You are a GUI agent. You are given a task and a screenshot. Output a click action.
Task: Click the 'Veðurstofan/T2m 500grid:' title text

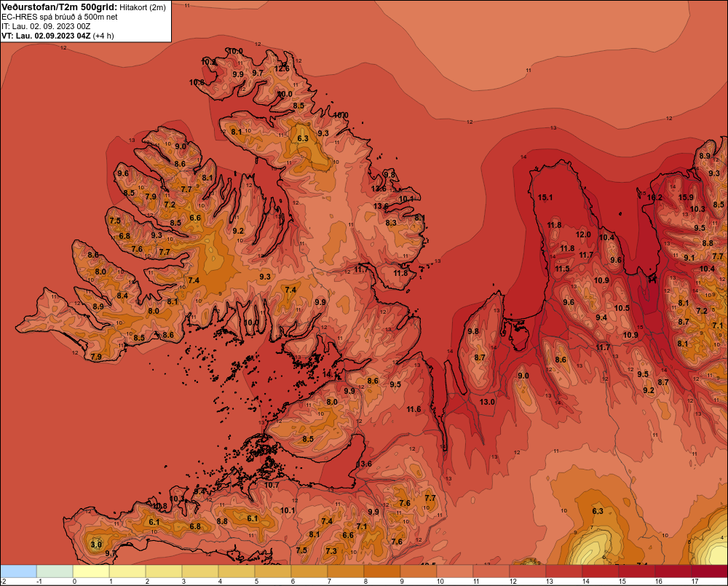[x=60, y=7]
